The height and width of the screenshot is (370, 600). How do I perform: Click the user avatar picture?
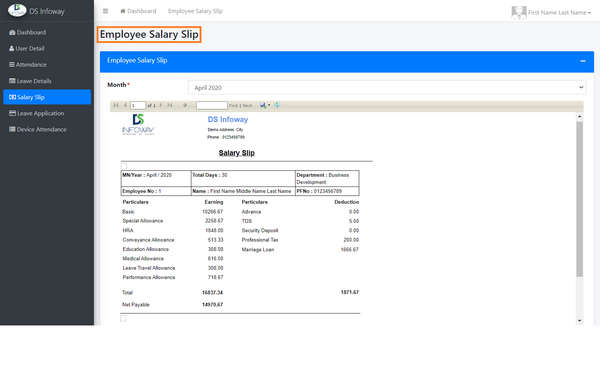[519, 12]
